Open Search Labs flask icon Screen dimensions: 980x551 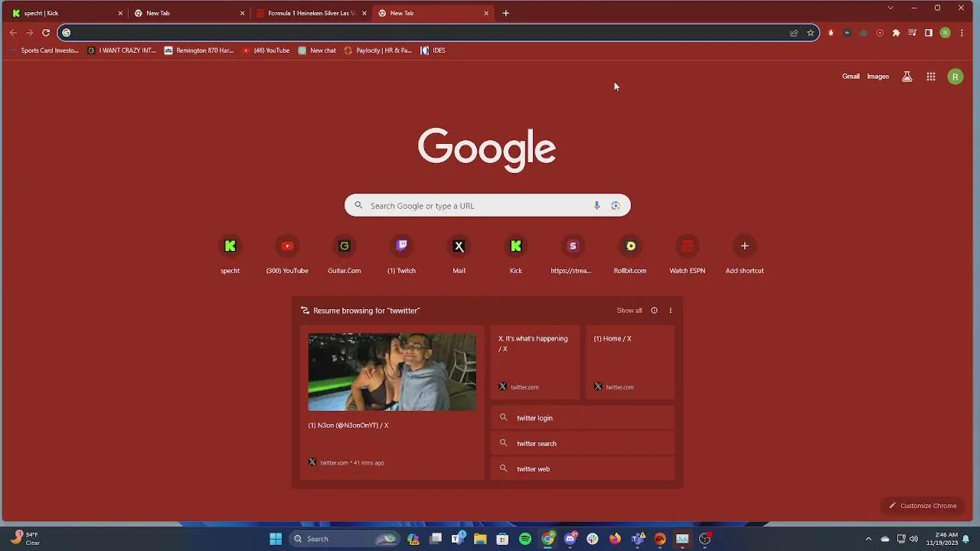click(907, 77)
